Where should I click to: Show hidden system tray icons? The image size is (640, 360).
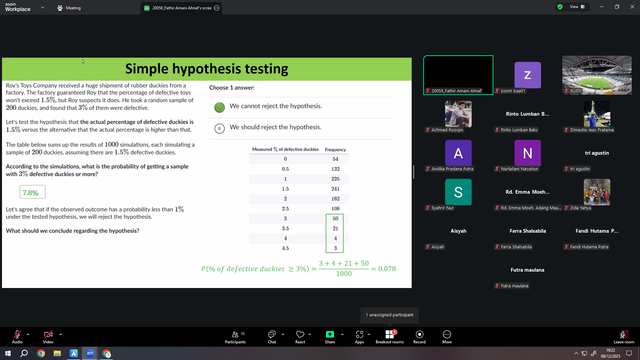(576, 353)
